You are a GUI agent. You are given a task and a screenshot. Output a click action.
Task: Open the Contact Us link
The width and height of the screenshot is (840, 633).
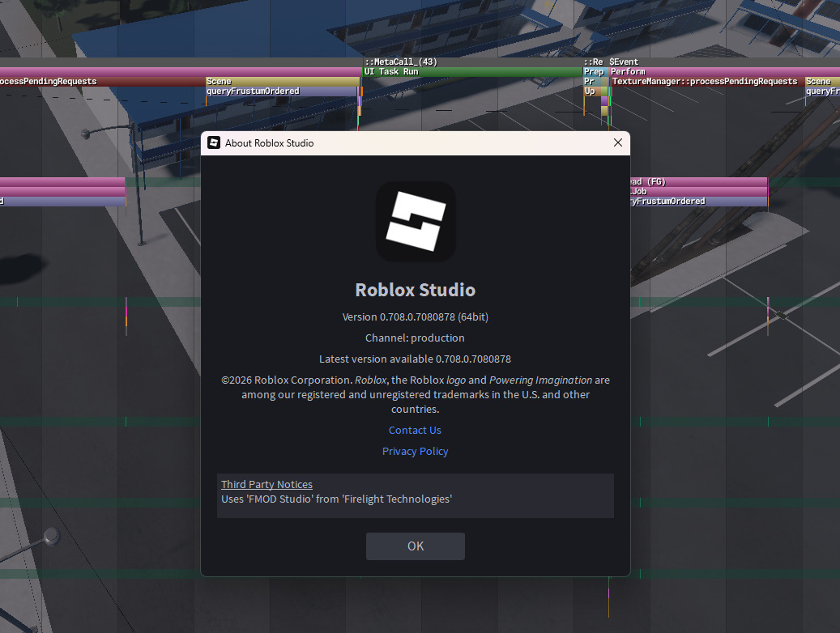point(415,430)
